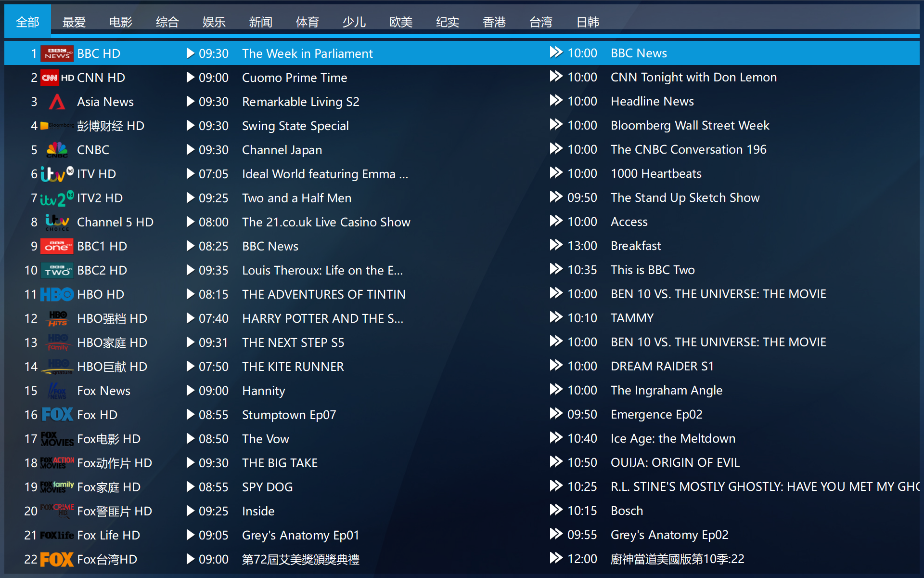Select Grey's Anatomy Ep01 program
The width and height of the screenshot is (924, 578).
tap(301, 535)
